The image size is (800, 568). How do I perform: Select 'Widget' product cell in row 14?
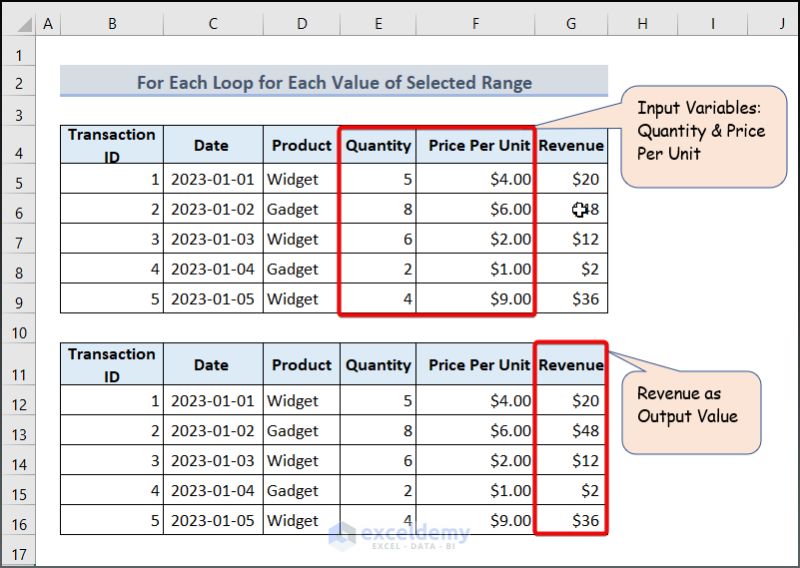pyautogui.click(x=302, y=460)
